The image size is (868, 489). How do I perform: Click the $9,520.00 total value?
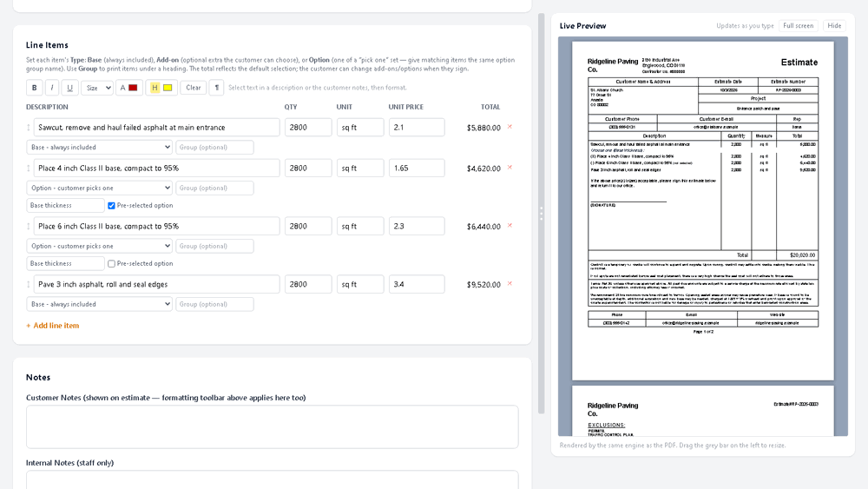pos(483,285)
